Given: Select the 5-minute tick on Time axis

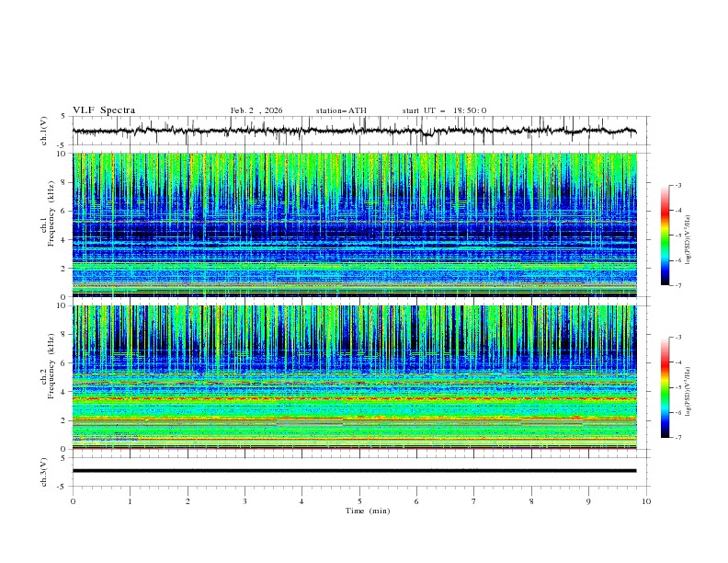Looking at the screenshot, I should point(359,501).
